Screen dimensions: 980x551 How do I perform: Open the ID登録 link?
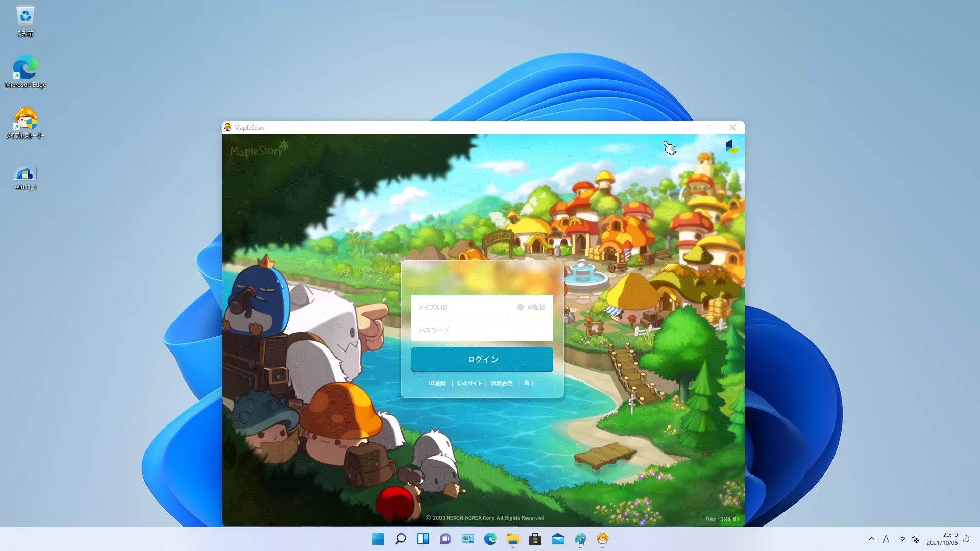(437, 383)
